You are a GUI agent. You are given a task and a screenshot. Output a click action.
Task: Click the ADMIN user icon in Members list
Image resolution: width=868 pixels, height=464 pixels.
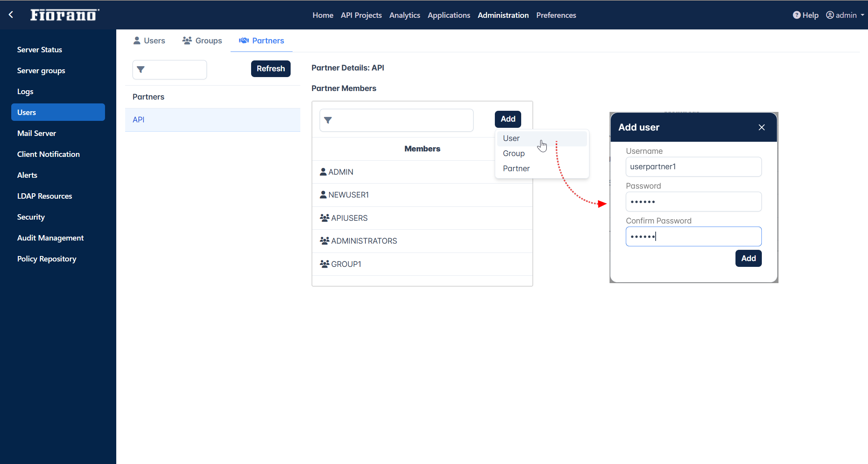click(323, 172)
